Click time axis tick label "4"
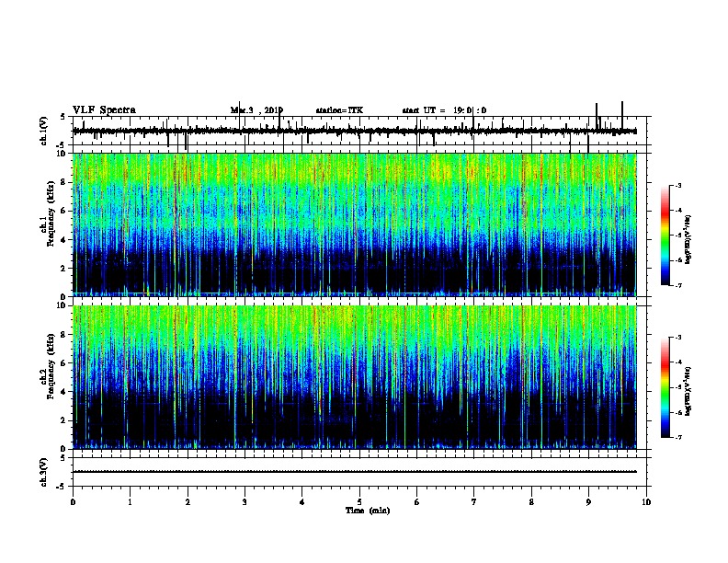 point(302,502)
